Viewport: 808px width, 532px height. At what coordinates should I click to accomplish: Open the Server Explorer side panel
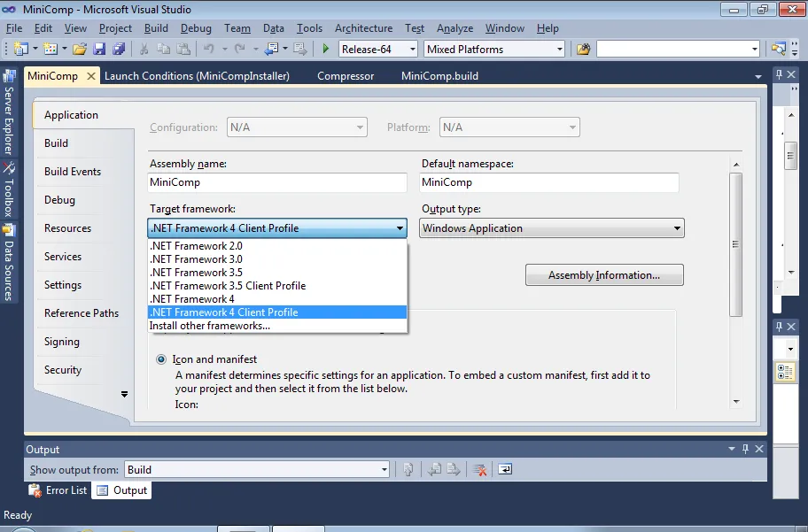[9, 112]
